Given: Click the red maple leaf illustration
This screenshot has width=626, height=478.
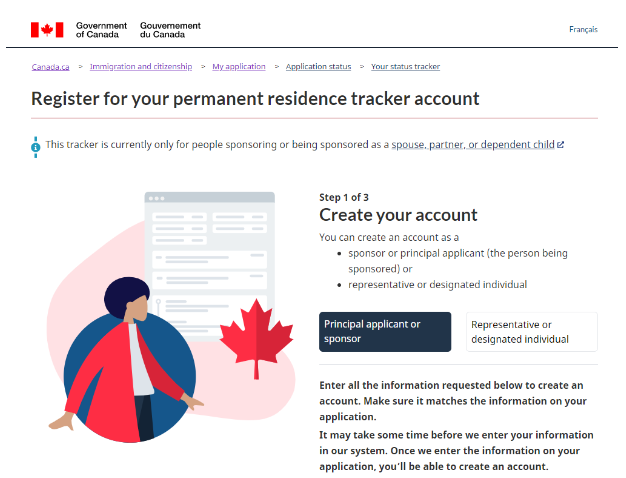Looking at the screenshot, I should coord(256,339).
